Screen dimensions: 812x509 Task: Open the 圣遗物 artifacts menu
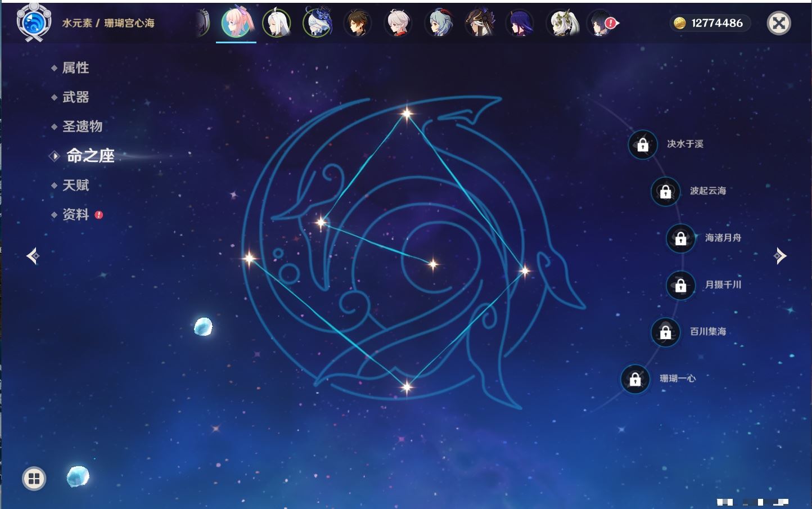(82, 127)
